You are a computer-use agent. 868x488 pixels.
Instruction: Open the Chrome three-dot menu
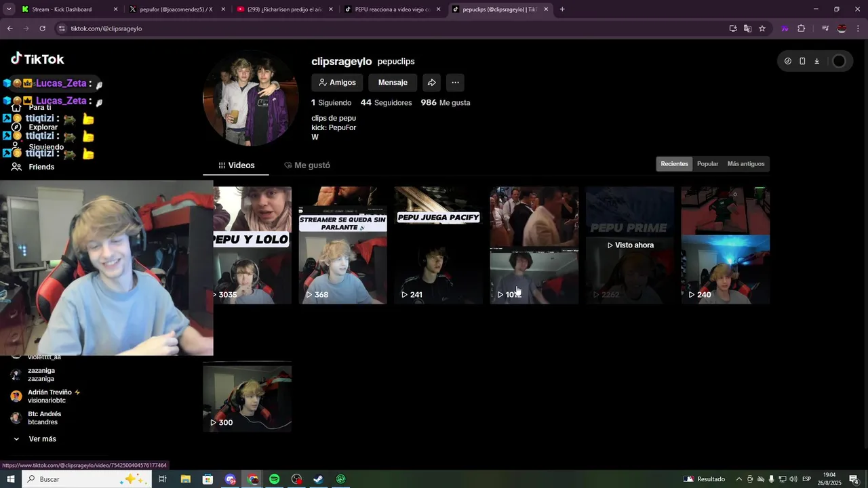tap(858, 28)
